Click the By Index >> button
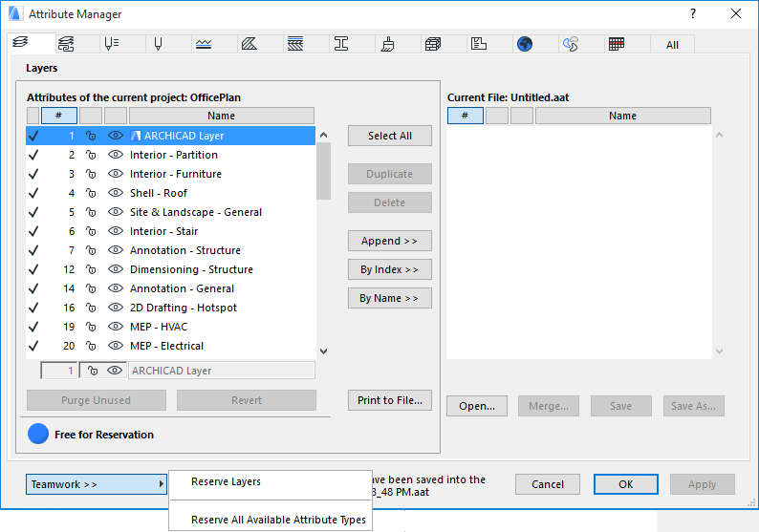759x532 pixels. point(390,269)
